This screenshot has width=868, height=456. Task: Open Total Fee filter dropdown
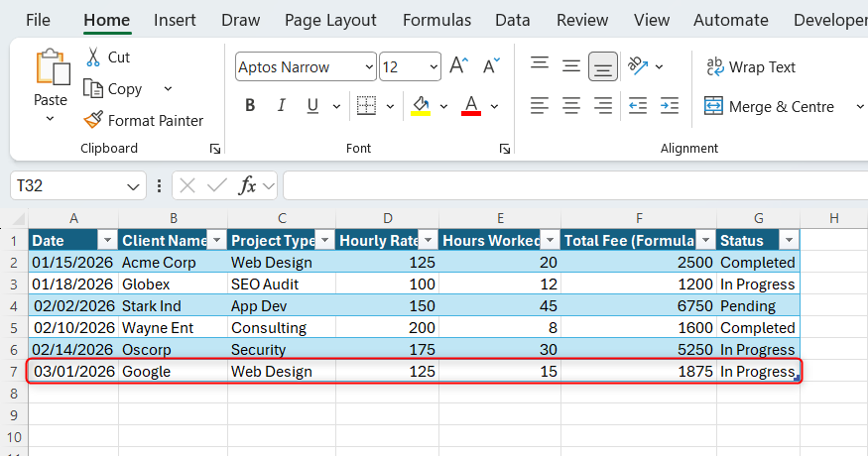pyautogui.click(x=705, y=240)
